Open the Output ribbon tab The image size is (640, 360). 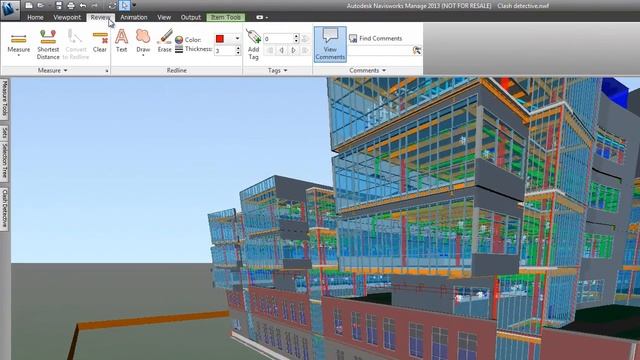(x=191, y=18)
